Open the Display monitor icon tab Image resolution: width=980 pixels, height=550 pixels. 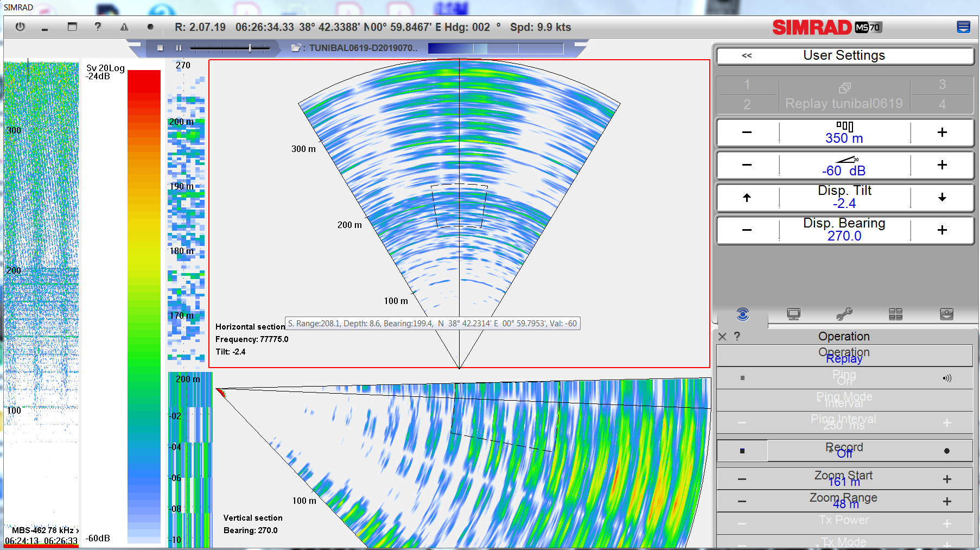[793, 314]
